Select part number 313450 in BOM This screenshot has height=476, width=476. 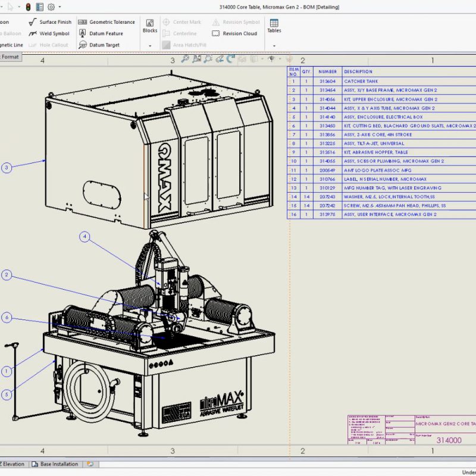pos(328,126)
